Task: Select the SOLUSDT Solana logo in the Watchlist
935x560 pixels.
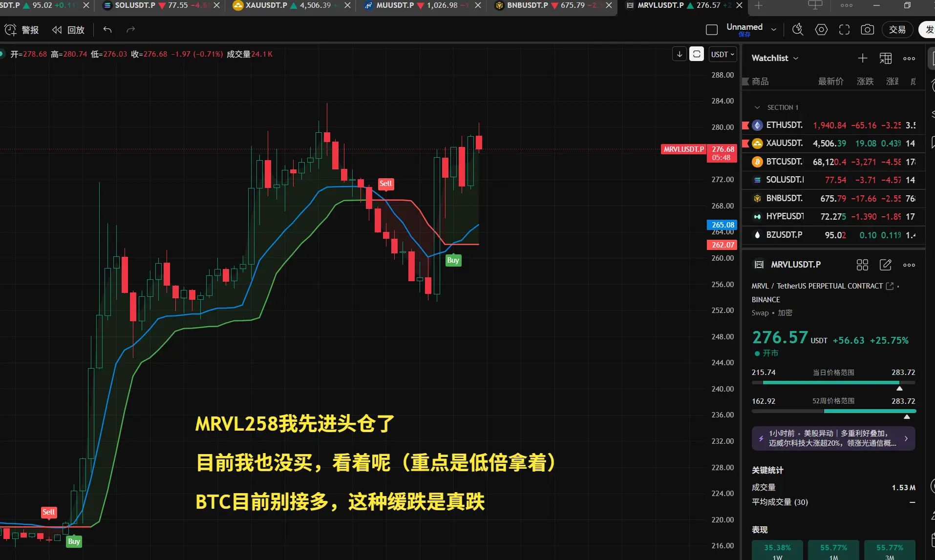Action: point(757,180)
